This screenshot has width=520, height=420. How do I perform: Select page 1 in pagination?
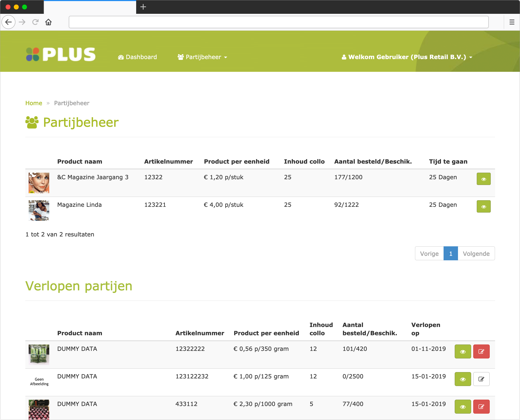coord(451,253)
